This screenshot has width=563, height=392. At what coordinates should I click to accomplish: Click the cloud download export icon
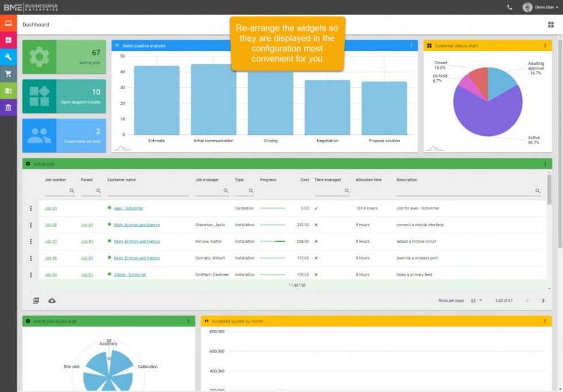52,301
